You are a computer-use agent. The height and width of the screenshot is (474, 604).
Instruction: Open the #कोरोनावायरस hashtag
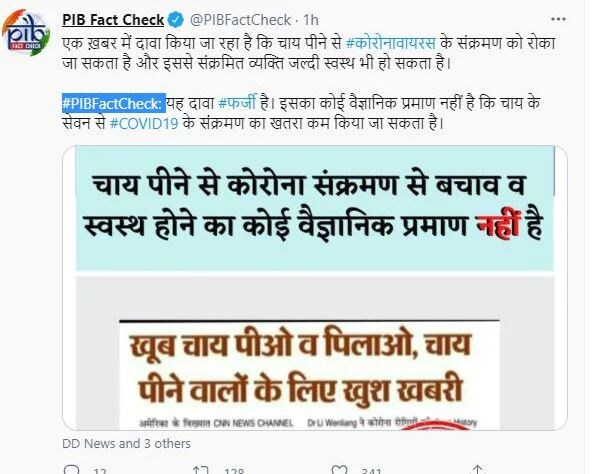click(391, 42)
